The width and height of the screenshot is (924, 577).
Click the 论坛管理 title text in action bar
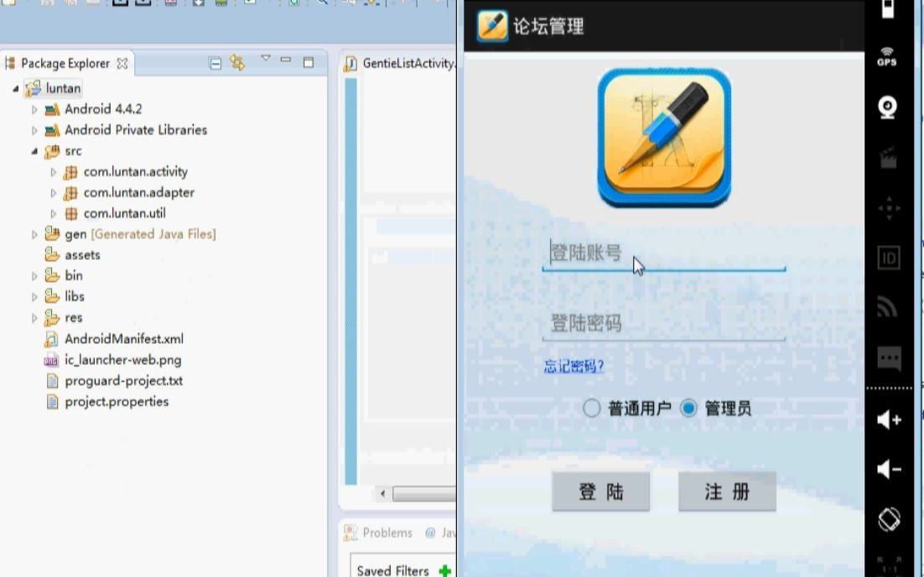(x=548, y=27)
